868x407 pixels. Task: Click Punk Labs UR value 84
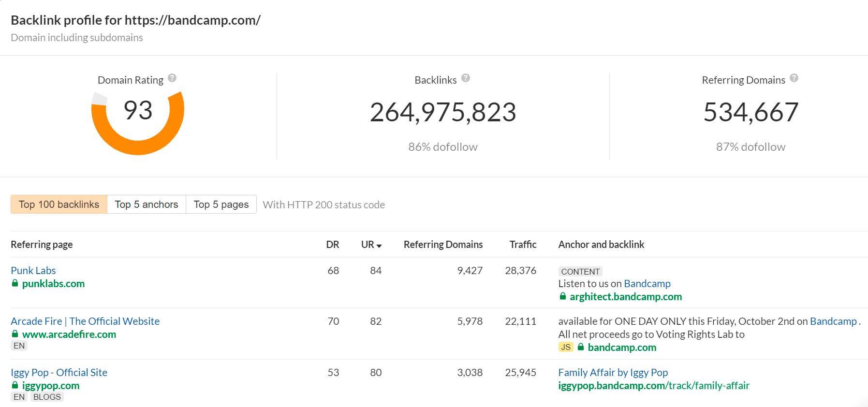376,271
